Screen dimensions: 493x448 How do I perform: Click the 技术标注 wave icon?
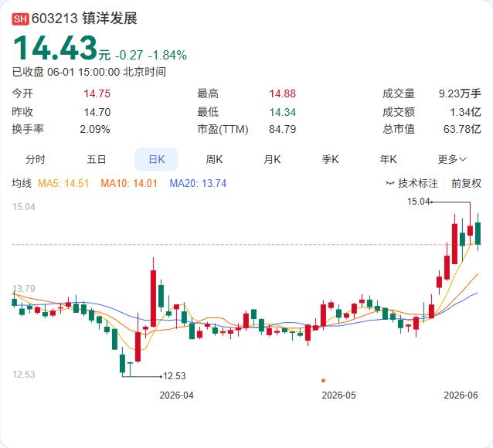pyautogui.click(x=390, y=183)
